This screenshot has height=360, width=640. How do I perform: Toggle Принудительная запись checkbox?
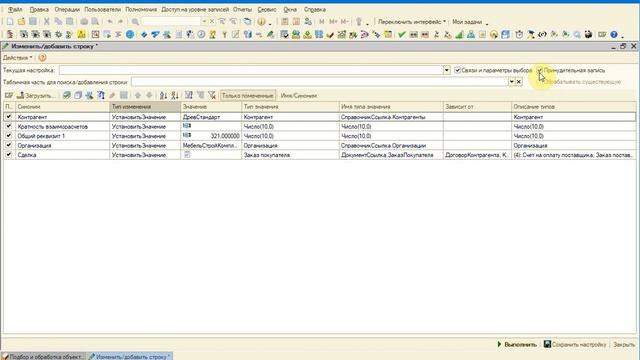[x=540, y=70]
